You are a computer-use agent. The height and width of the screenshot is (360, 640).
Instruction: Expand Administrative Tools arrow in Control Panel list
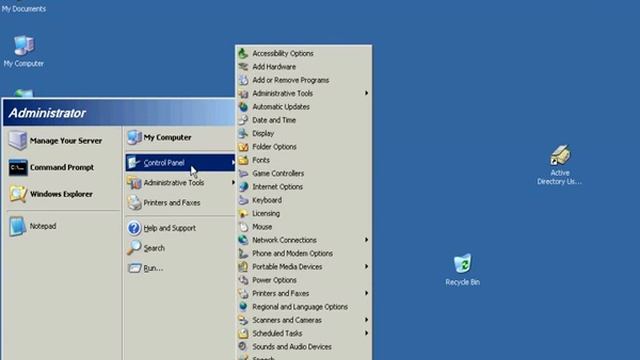point(366,93)
